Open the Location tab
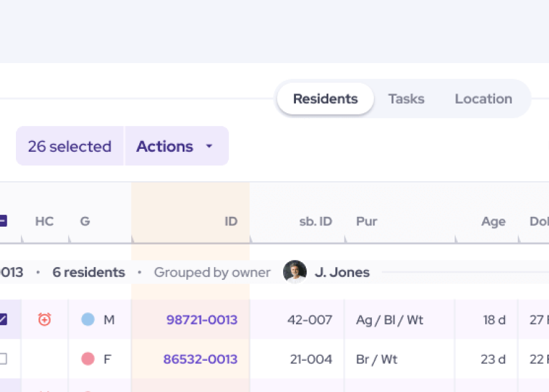Image resolution: width=549 pixels, height=392 pixels. [x=483, y=99]
